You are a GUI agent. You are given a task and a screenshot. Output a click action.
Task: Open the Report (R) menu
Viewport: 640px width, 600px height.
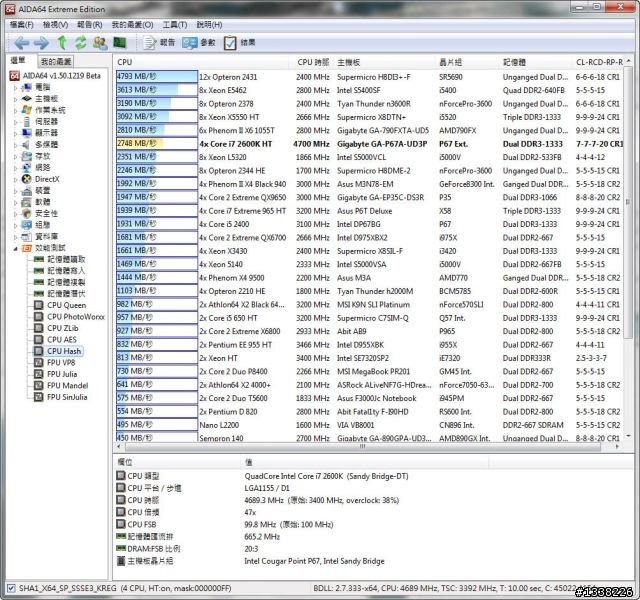pos(89,24)
